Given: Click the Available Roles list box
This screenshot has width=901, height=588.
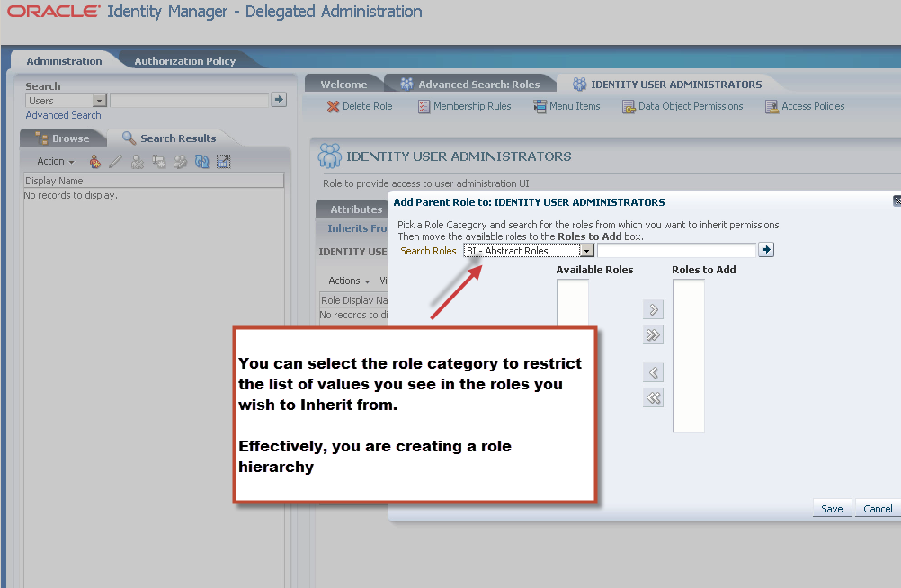Looking at the screenshot, I should pos(572,303).
